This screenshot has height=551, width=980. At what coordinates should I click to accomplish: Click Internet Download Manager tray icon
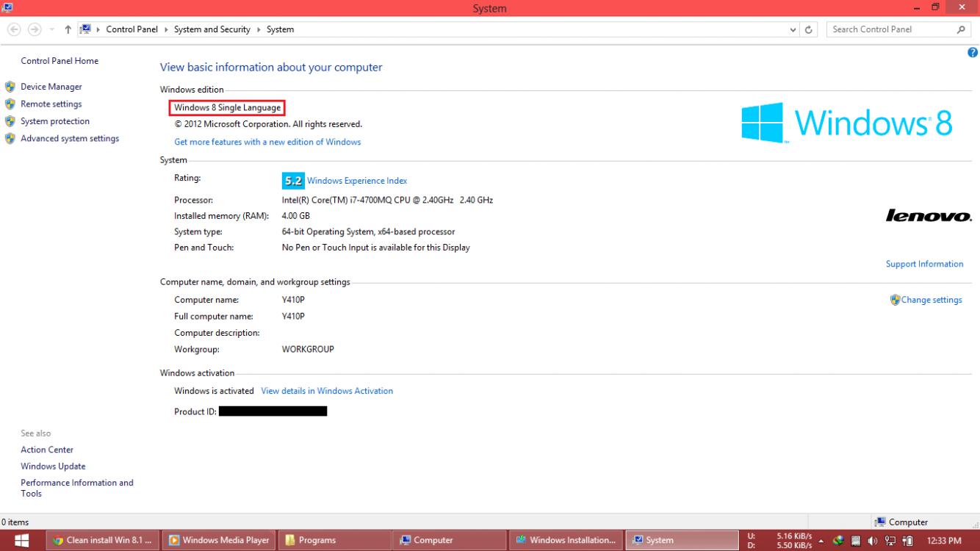click(x=838, y=541)
